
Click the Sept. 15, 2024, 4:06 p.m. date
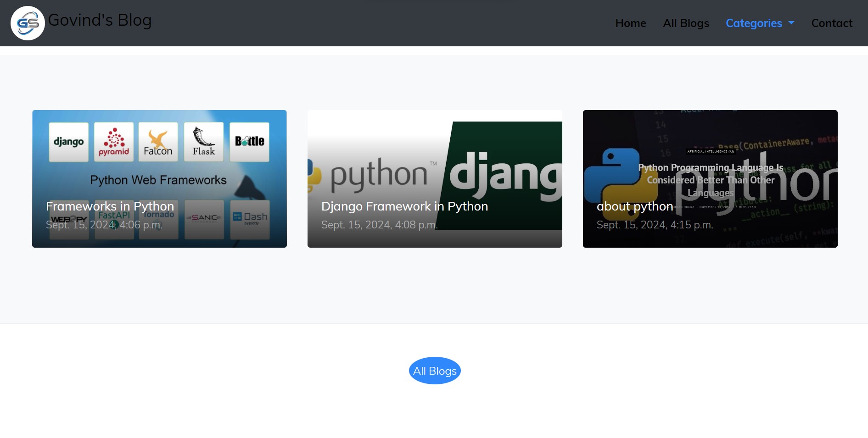tap(104, 225)
